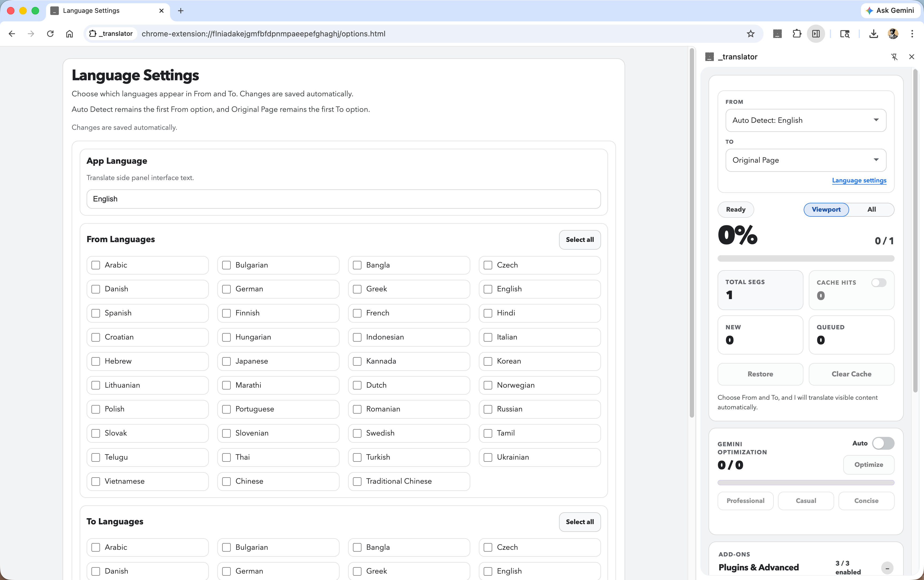Select Concise tone option
924x580 pixels.
[866, 501]
